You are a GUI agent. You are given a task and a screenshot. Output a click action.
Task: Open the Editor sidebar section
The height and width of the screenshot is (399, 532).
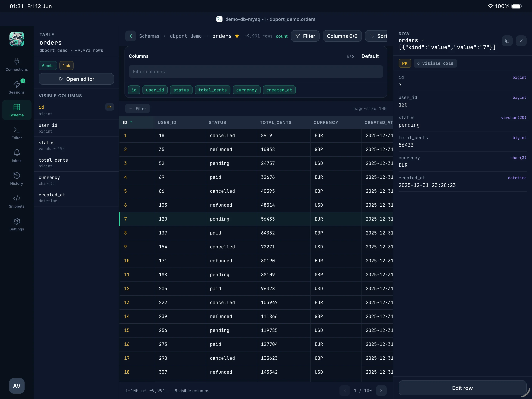click(17, 133)
